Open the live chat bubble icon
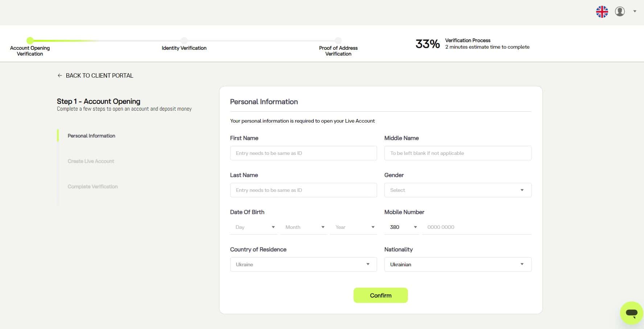The width and height of the screenshot is (644, 329). (x=631, y=313)
